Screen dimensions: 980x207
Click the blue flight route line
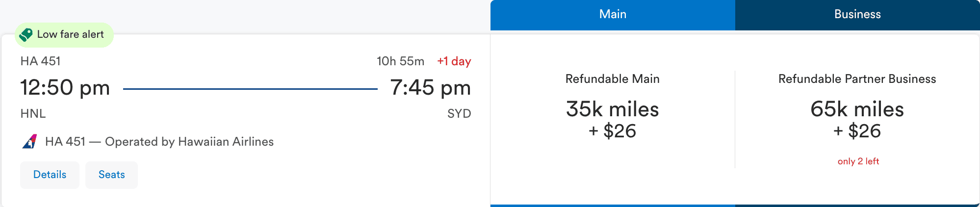coord(250,89)
